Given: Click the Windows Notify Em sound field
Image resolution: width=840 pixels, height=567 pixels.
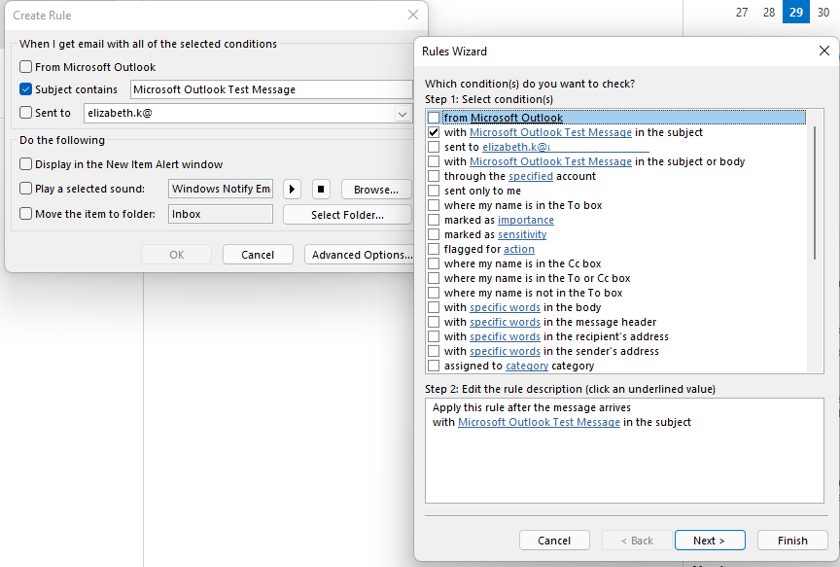Looking at the screenshot, I should pos(220,189).
